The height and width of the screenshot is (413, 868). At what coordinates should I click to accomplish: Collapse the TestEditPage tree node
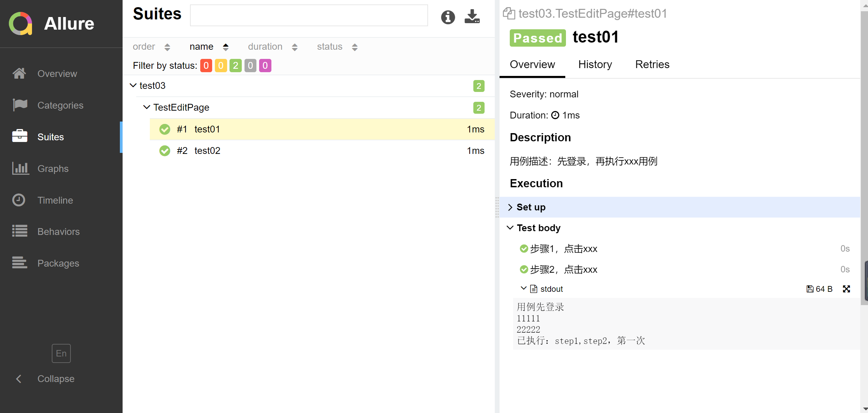click(147, 107)
